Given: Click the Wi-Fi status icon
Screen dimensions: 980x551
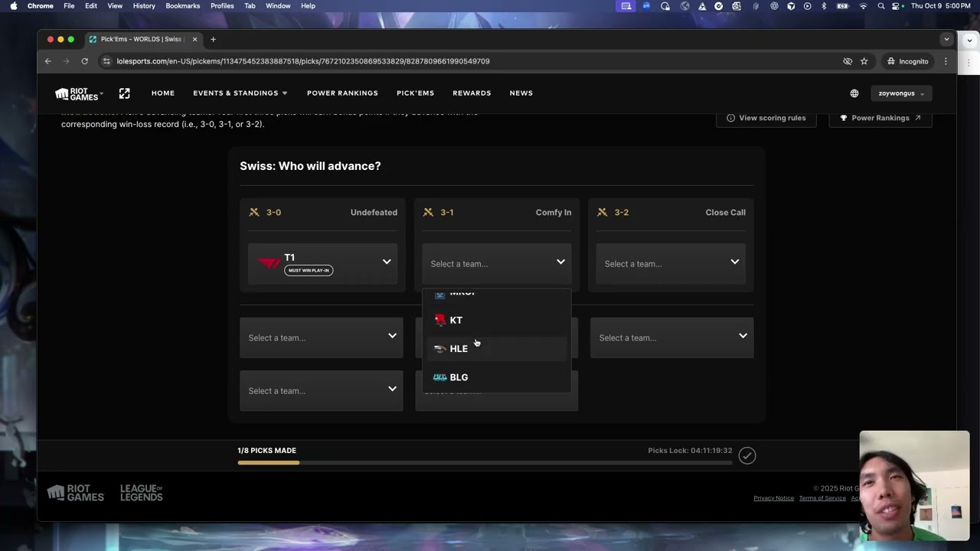Looking at the screenshot, I should click(864, 6).
